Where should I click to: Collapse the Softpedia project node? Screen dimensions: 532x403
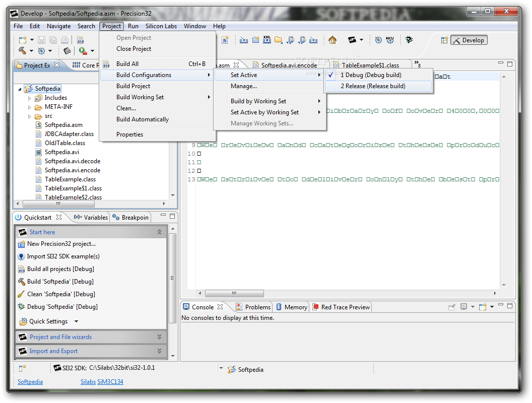20,89
